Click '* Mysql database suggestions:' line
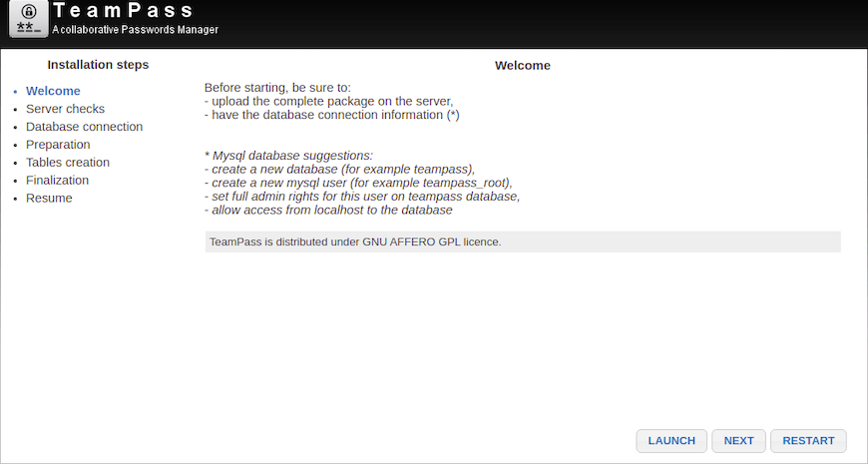This screenshot has width=868, height=464. (x=288, y=156)
